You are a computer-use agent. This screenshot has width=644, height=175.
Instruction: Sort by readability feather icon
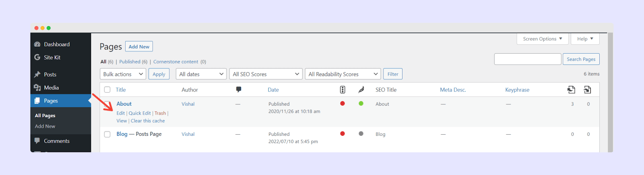click(x=361, y=90)
